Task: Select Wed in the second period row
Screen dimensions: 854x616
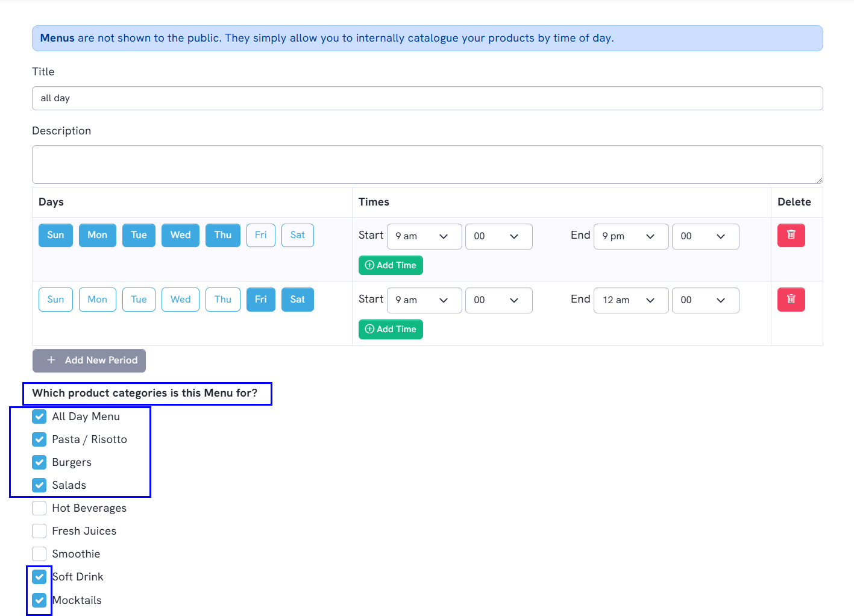Action: (180, 300)
